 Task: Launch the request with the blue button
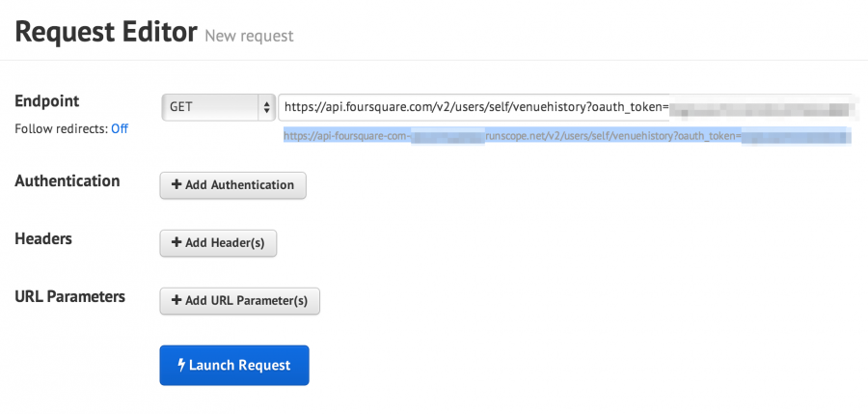coord(234,365)
